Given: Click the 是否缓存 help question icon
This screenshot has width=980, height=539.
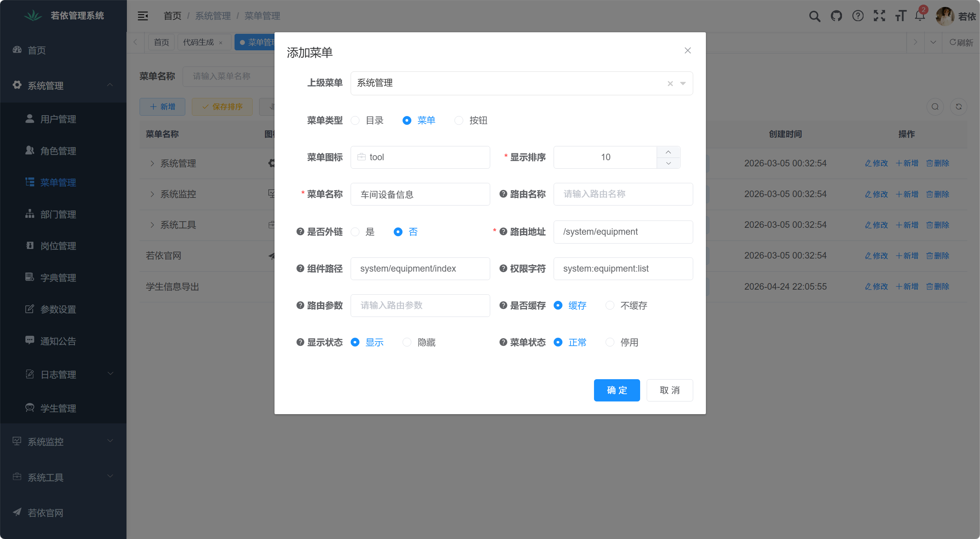Looking at the screenshot, I should pos(503,305).
